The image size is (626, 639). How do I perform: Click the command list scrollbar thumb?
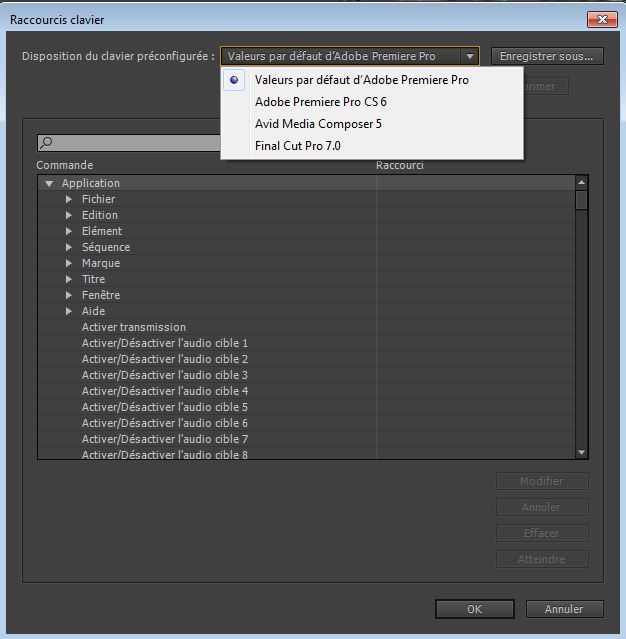click(x=582, y=200)
